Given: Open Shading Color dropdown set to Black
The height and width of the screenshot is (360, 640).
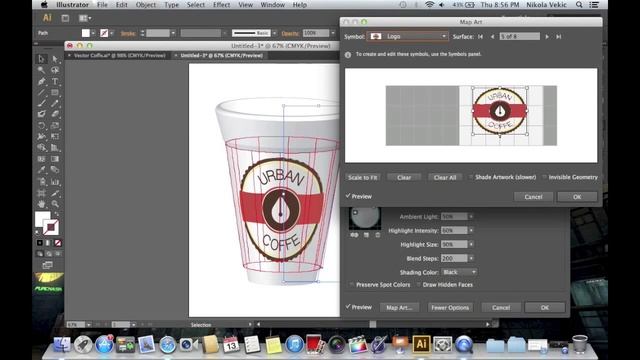Looking at the screenshot, I should [x=459, y=272].
